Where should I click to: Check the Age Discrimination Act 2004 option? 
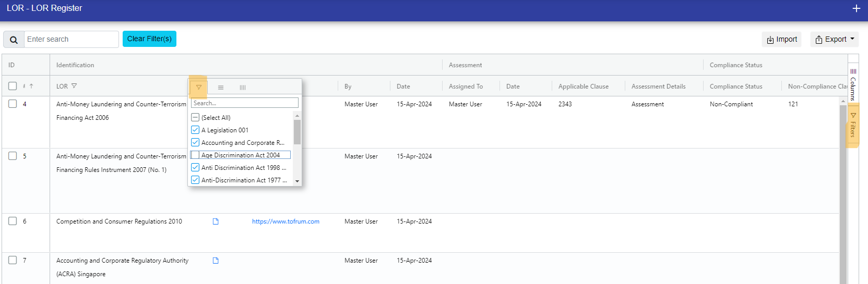(195, 155)
